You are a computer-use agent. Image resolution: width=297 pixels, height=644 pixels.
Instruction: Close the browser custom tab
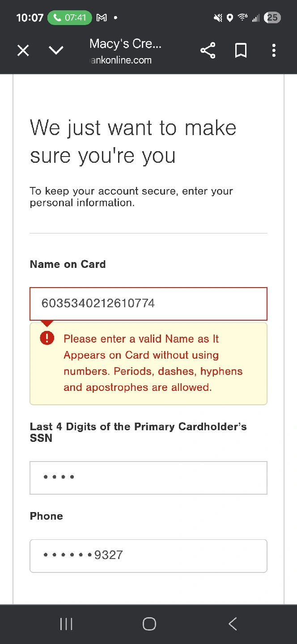pyautogui.click(x=23, y=51)
